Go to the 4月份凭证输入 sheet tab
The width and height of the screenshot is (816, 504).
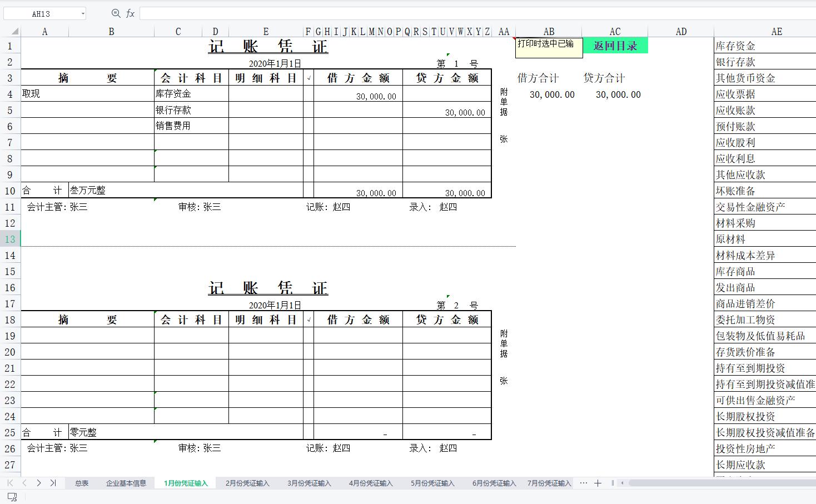coord(371,483)
